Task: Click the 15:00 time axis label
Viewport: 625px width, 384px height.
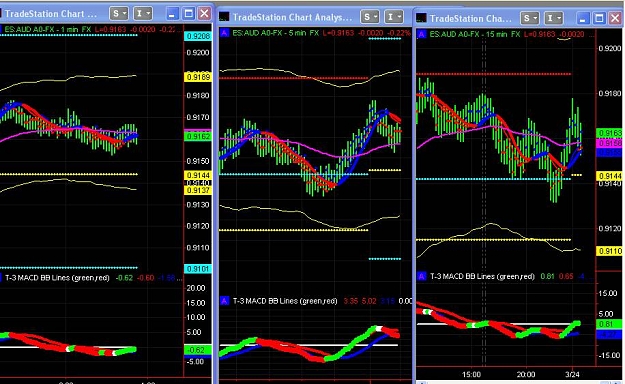Action: (x=471, y=374)
